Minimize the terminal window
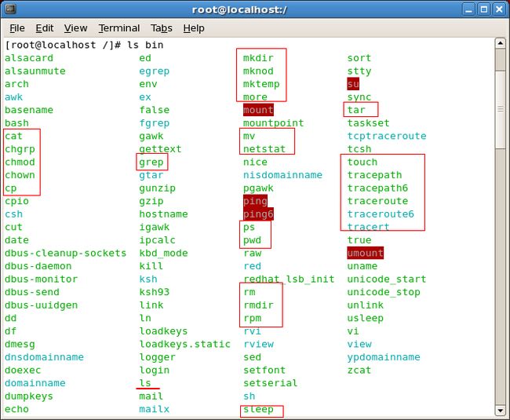Screen dimensions: 510x420 (468, 9)
